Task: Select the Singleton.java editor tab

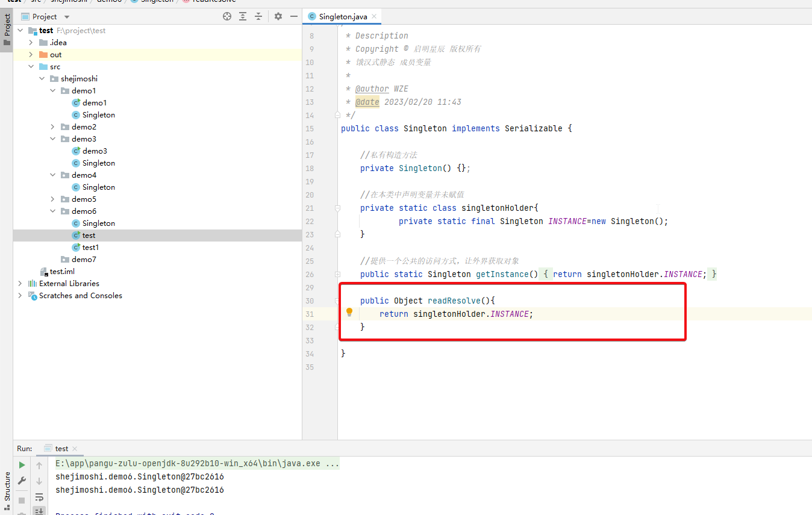Action: coord(343,16)
